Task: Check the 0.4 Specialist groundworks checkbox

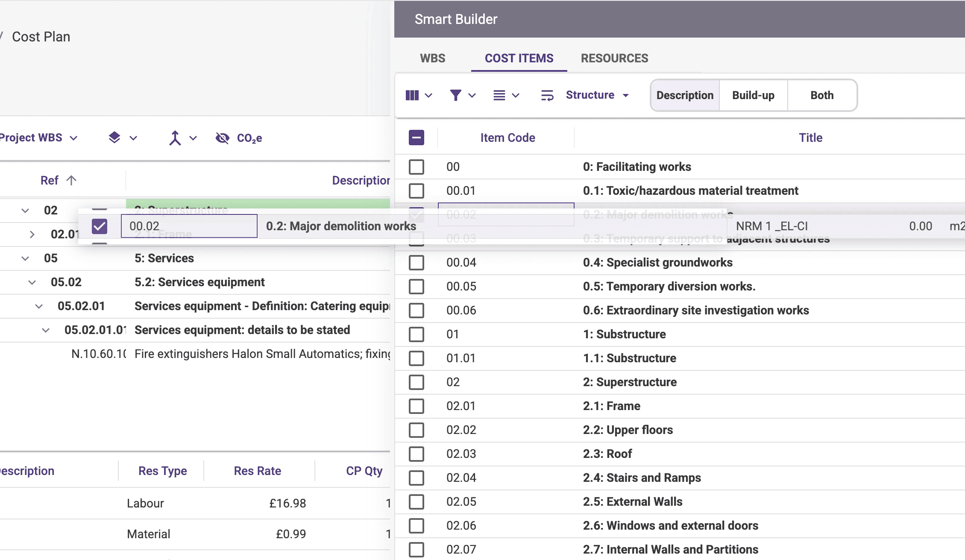Action: point(417,262)
